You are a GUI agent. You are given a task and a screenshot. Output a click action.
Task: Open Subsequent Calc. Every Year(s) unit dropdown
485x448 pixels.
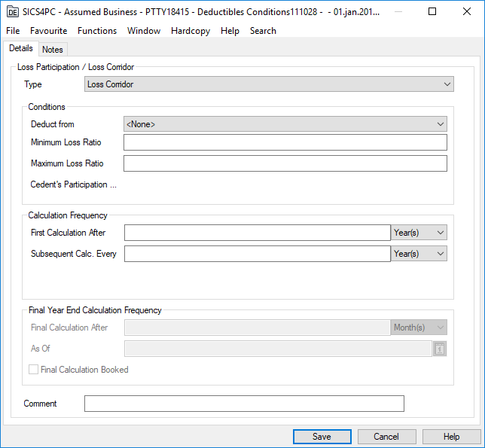[419, 254]
